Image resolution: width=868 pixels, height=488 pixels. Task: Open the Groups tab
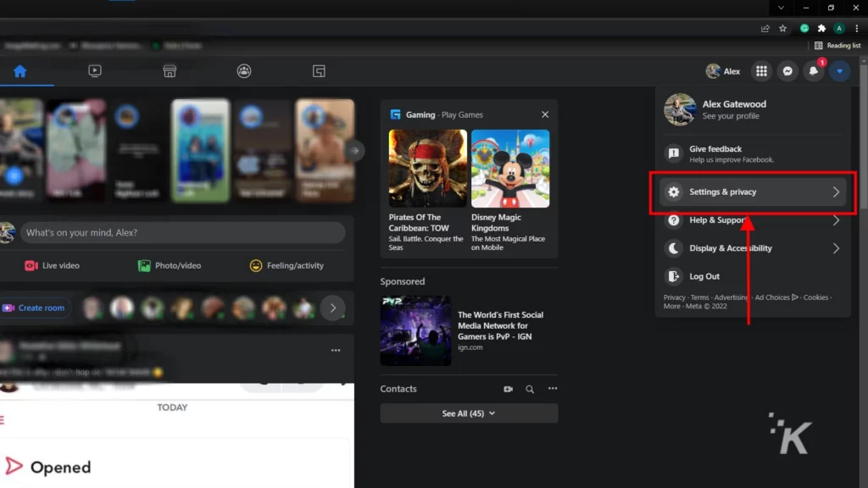coord(244,71)
